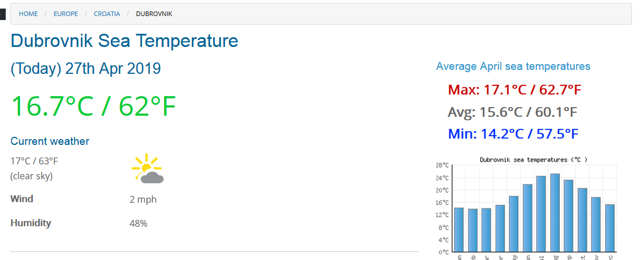Click the August bar in the chart
The width and height of the screenshot is (644, 260).
point(555,212)
